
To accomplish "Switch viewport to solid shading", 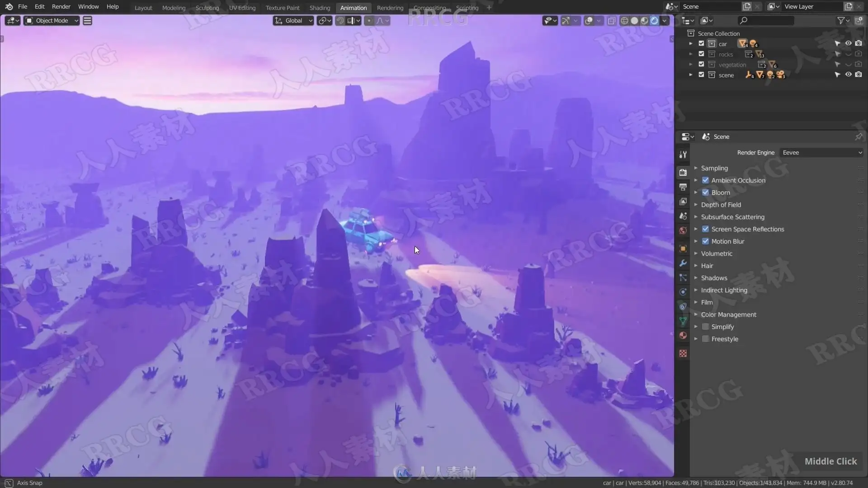I will coord(634,21).
